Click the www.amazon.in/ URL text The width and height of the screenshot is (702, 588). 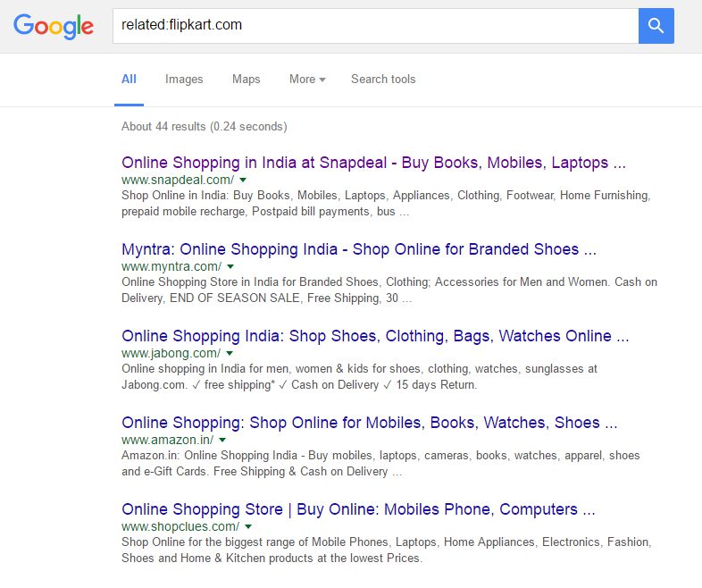167,441
